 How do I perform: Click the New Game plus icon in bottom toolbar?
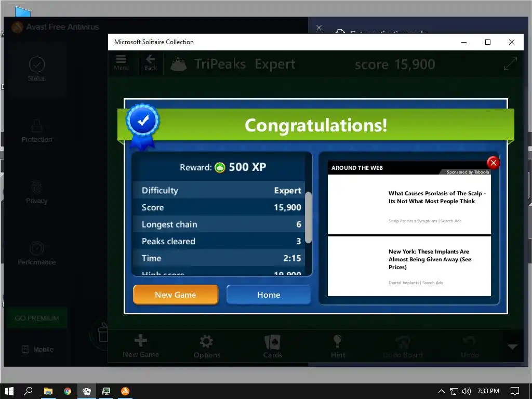[x=140, y=346]
